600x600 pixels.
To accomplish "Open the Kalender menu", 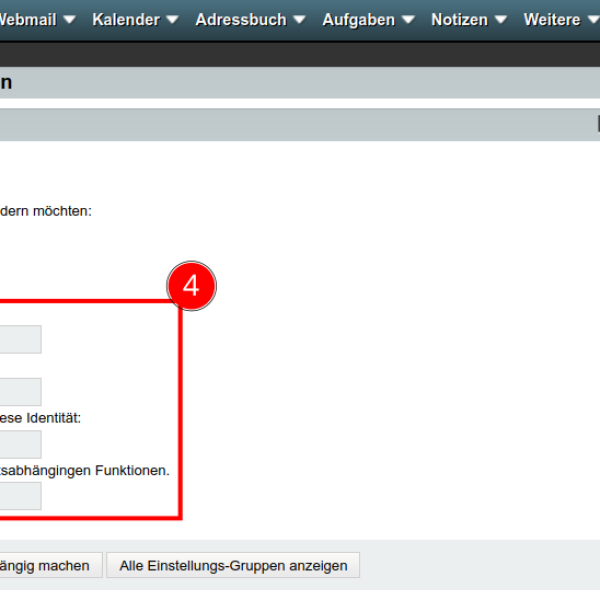I will pyautogui.click(x=125, y=20).
